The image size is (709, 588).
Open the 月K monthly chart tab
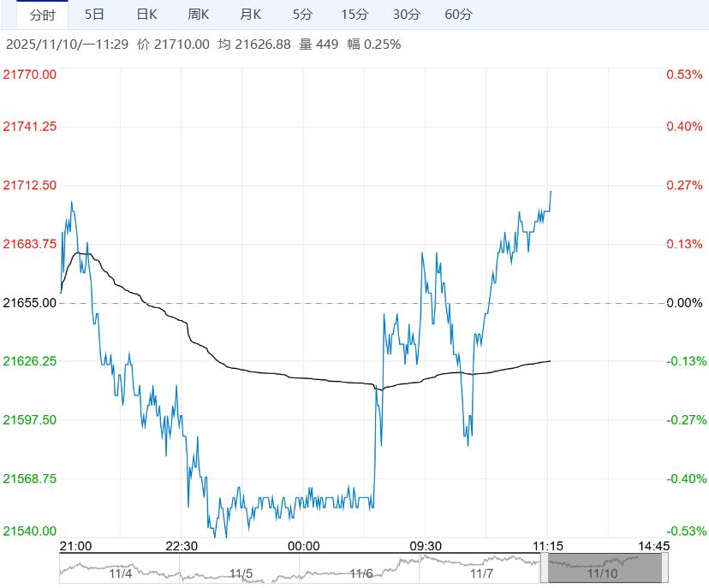(250, 15)
